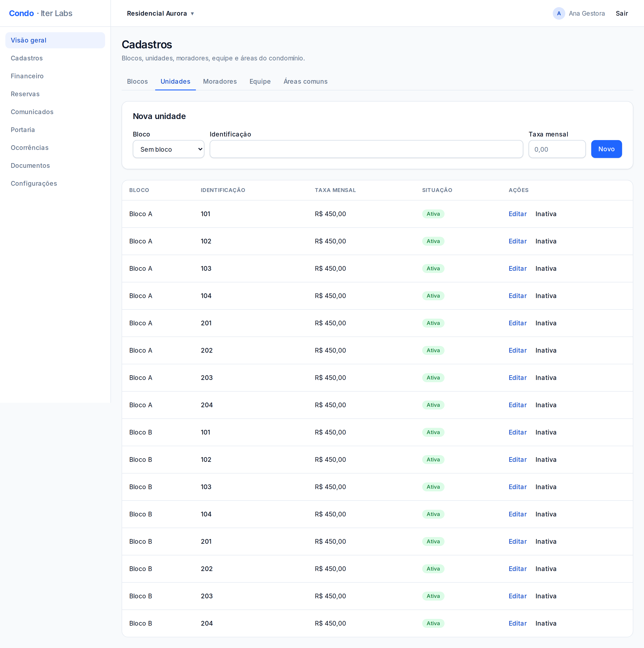Click the Novo button

[x=606, y=149]
